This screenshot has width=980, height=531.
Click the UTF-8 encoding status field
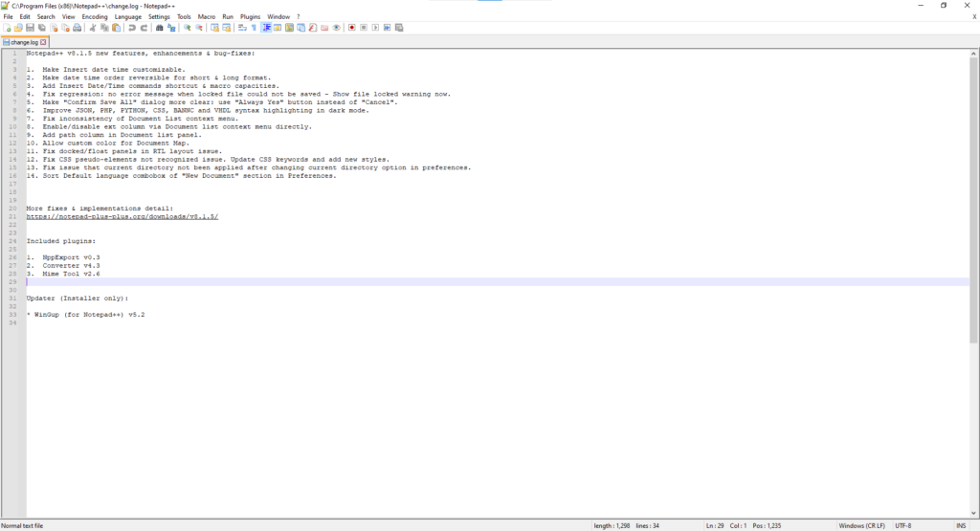[x=903, y=526]
